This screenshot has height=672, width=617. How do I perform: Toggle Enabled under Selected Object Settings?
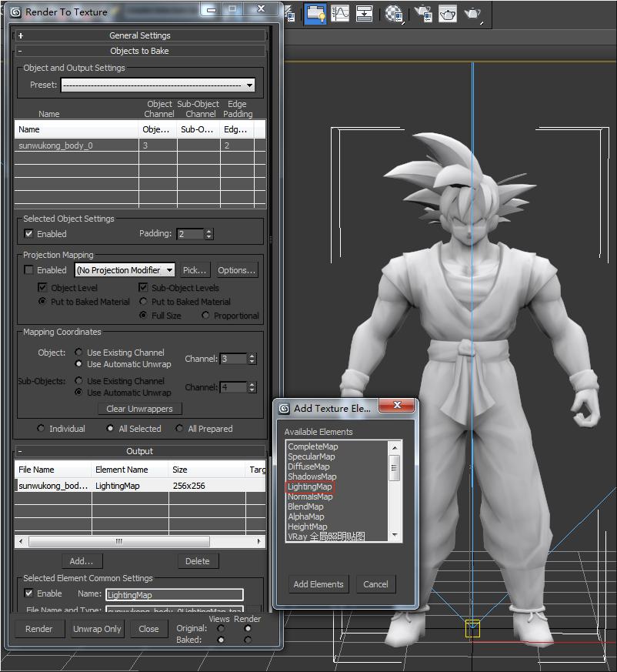(28, 233)
